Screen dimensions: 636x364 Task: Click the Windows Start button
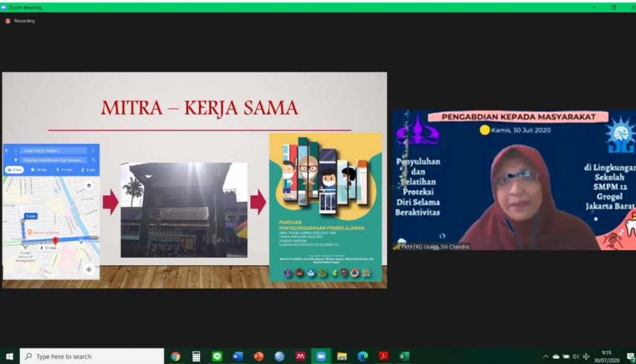click(9, 357)
